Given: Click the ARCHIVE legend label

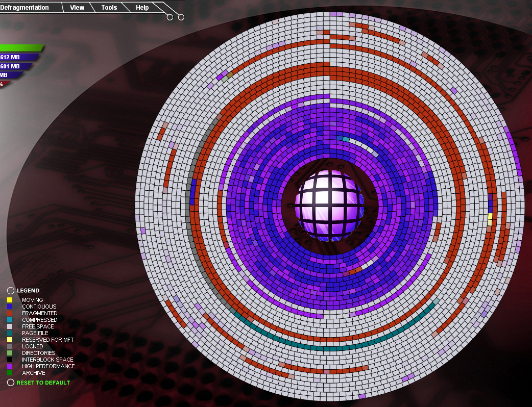Looking at the screenshot, I should click(34, 373).
